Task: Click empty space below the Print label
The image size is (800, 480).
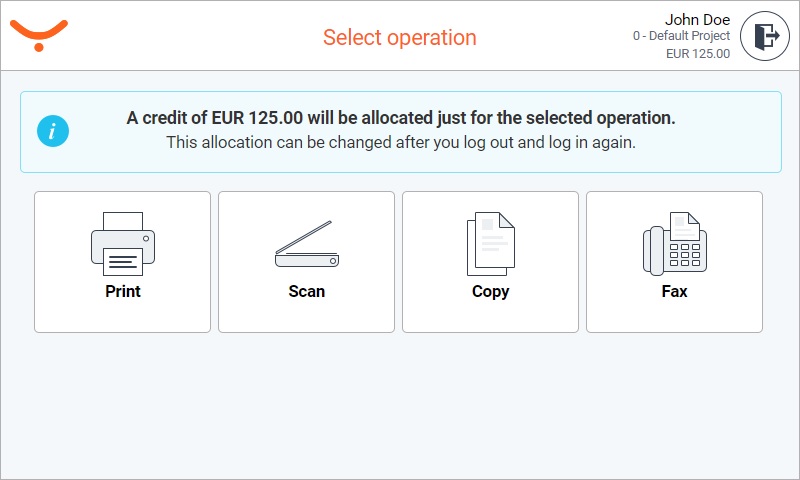Action: [x=122, y=316]
